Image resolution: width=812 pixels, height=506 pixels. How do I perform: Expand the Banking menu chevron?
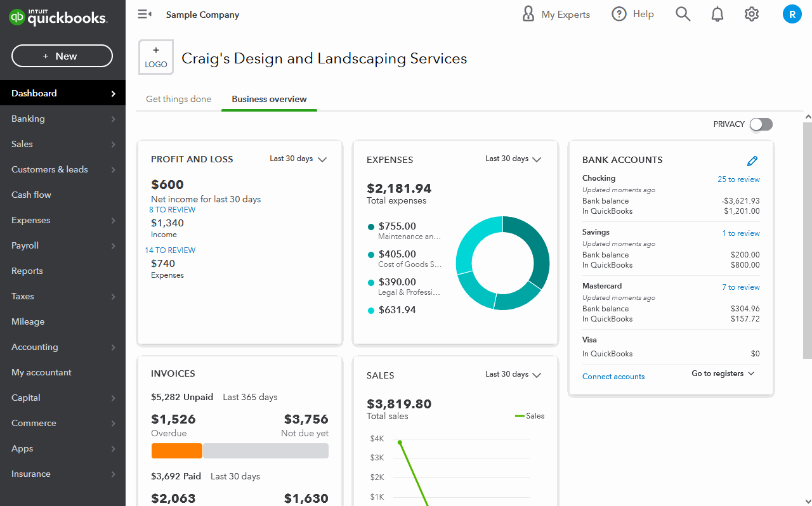(x=113, y=119)
